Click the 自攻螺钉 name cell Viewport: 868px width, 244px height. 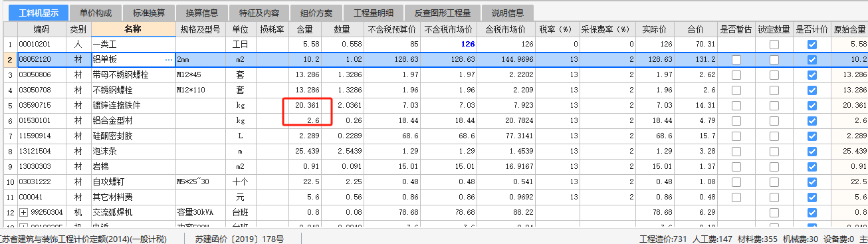pos(133,182)
